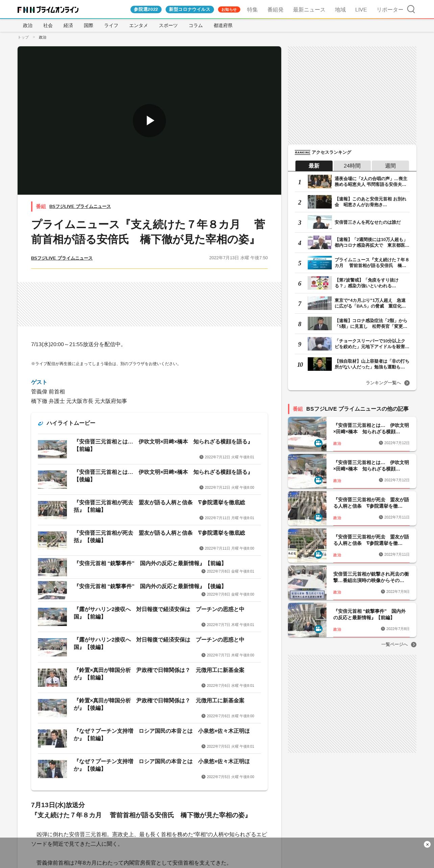Switch ranking to 週間 tab
This screenshot has width=434, height=868.
click(390, 166)
